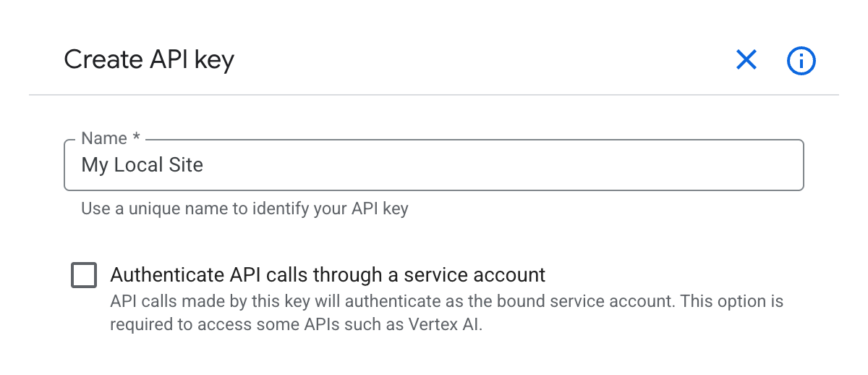This screenshot has height=375, width=868.
Task: Click the "Authenticate API calls" checkbox label
Action: click(327, 275)
